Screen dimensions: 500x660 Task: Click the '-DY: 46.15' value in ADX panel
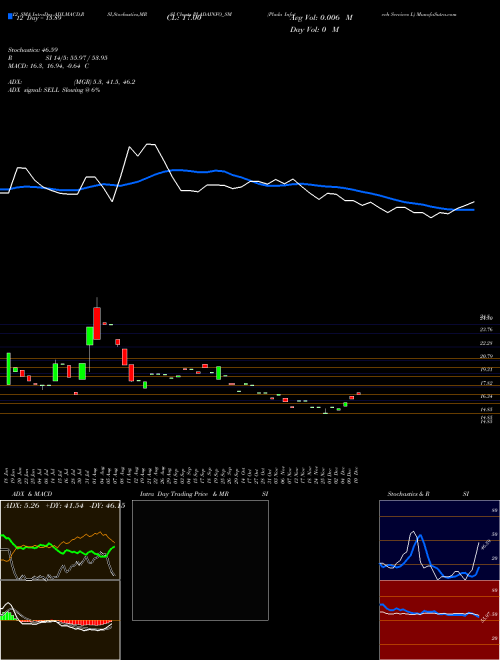coord(107,506)
